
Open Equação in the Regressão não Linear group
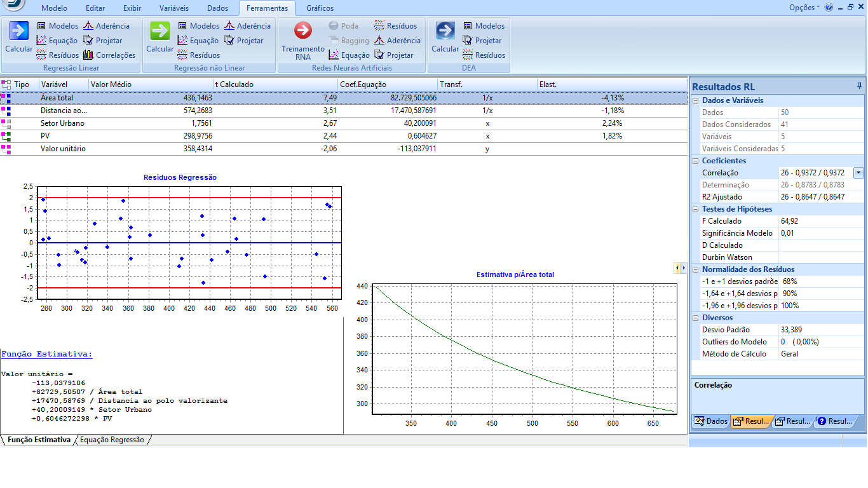[198, 41]
